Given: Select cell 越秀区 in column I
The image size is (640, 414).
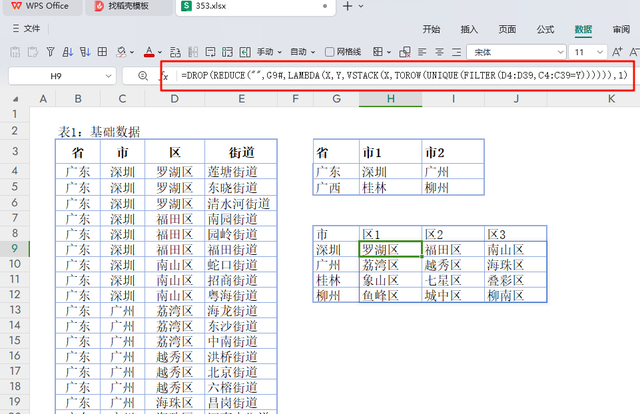Looking at the screenshot, I should click(x=453, y=265).
